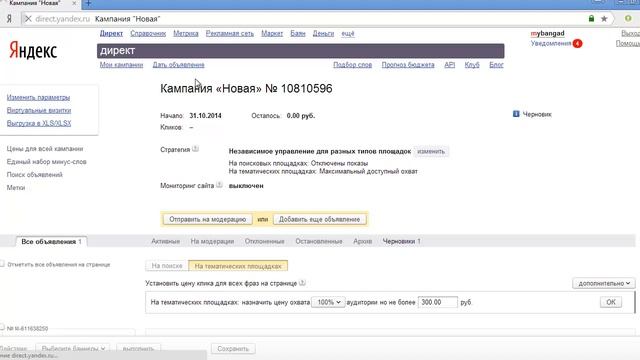Click Дать объявление link

tap(178, 65)
